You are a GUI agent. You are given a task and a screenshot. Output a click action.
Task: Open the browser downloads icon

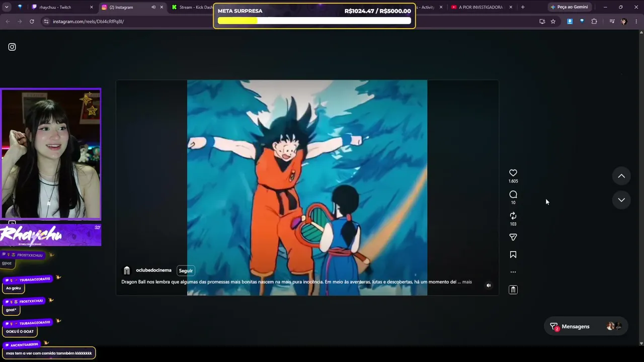pyautogui.click(x=570, y=21)
